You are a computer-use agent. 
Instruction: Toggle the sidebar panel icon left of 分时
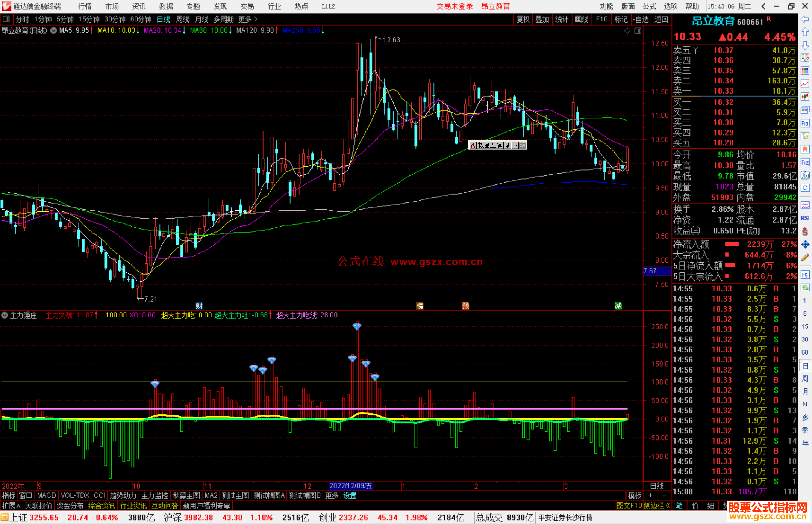coord(6,19)
